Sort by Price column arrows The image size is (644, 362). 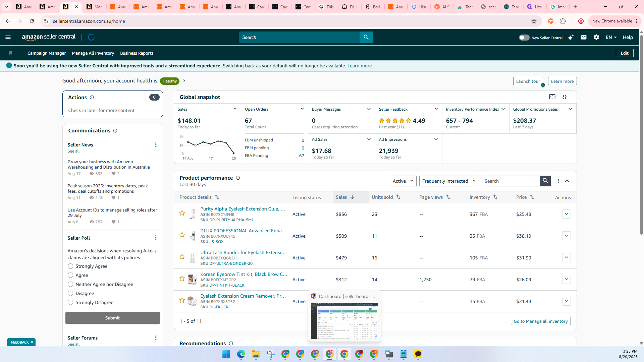(x=532, y=197)
